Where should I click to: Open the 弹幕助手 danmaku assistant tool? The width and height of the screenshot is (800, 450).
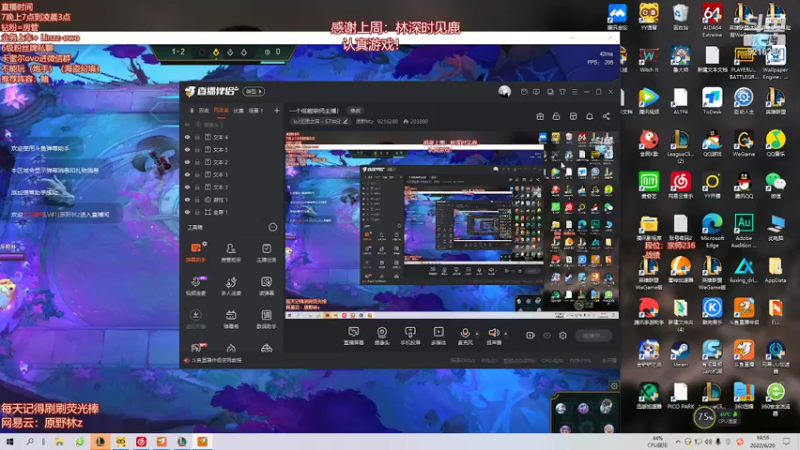(195, 252)
